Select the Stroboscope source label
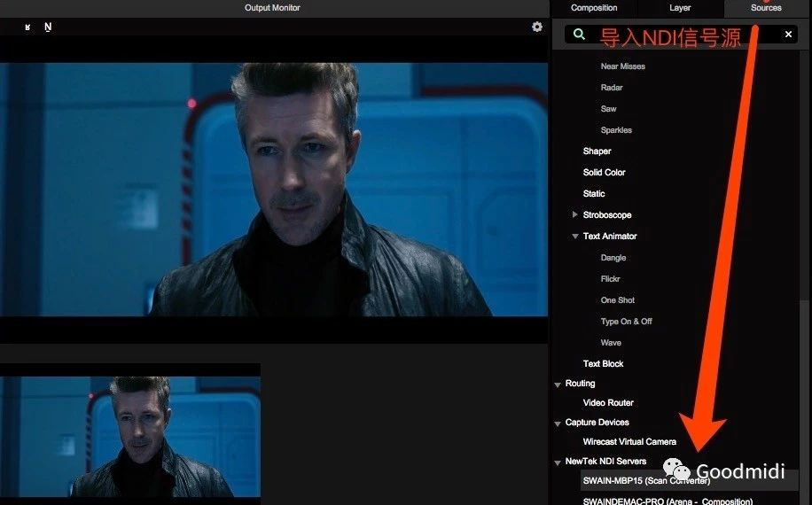The image size is (812, 505). click(x=607, y=214)
